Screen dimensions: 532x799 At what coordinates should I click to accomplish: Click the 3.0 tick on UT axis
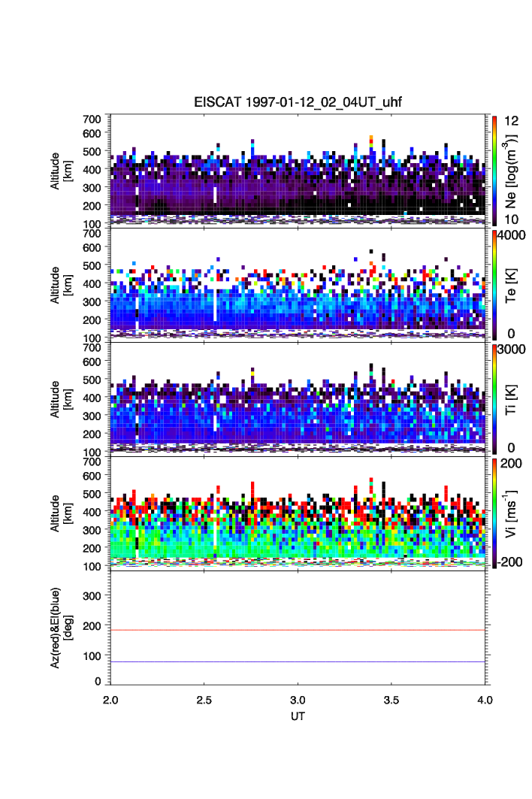(x=298, y=700)
